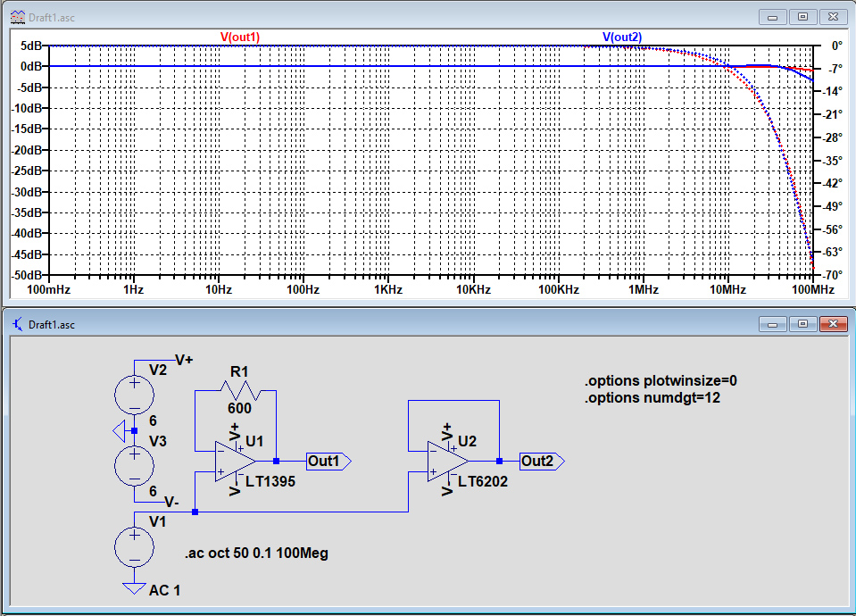Click the AC 1 value of V1

pyautogui.click(x=164, y=590)
